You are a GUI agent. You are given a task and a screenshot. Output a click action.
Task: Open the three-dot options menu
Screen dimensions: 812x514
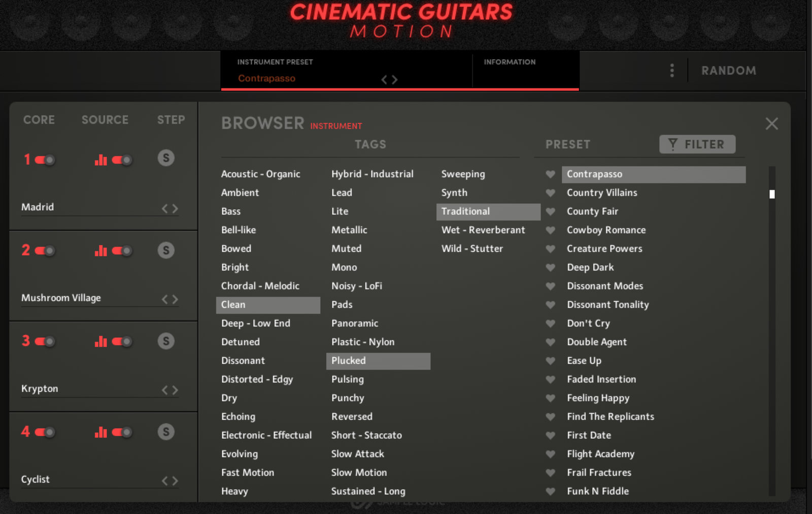click(x=671, y=70)
